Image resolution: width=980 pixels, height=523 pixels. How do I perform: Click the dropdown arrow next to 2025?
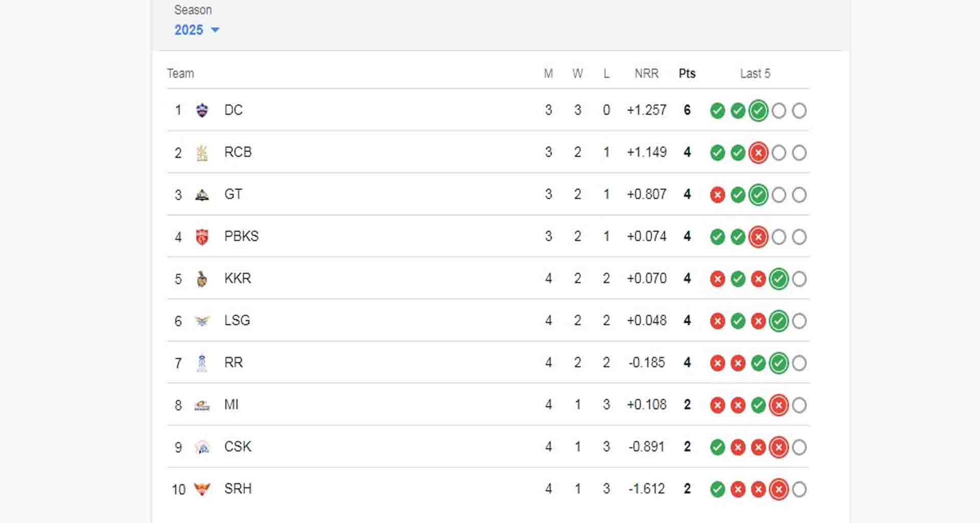[x=215, y=30]
